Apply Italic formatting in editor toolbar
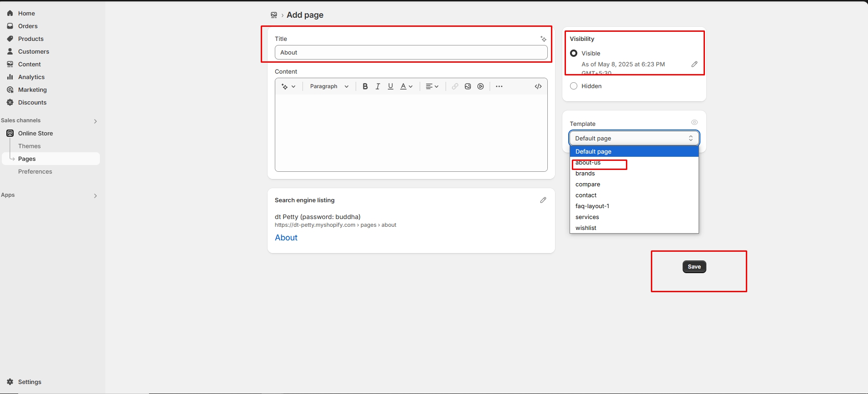The image size is (868, 394). pyautogui.click(x=377, y=86)
